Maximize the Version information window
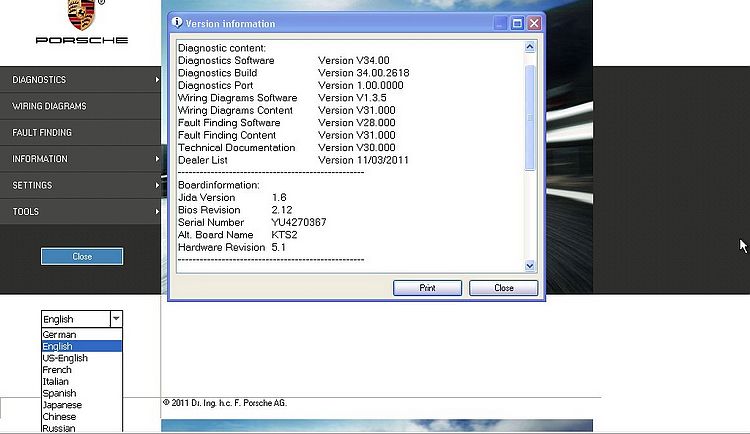 tap(517, 23)
